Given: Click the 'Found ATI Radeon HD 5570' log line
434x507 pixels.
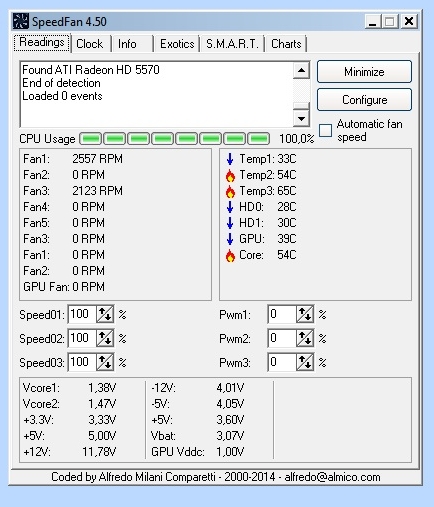Looking at the screenshot, I should point(91,70).
